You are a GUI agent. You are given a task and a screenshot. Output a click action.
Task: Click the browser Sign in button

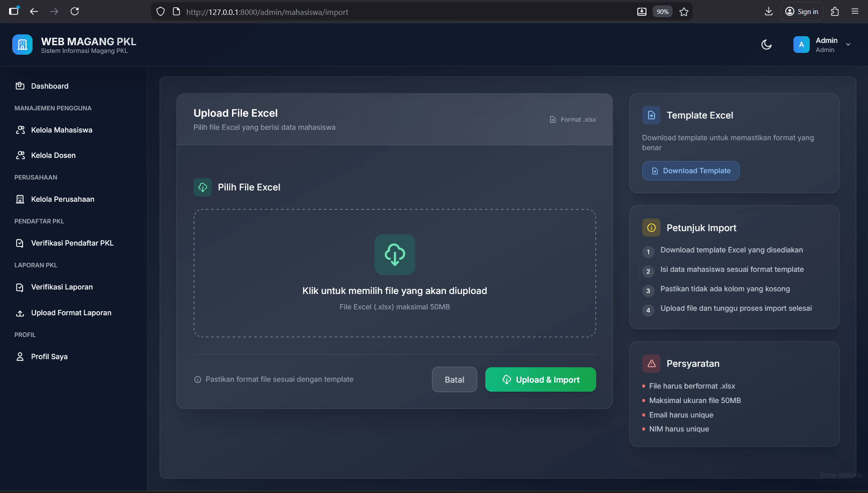pos(802,12)
